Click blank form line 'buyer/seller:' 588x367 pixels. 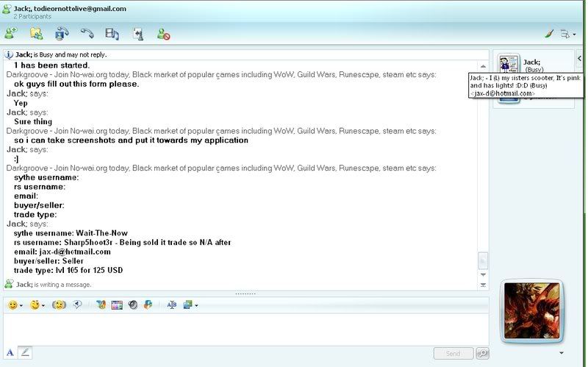(x=39, y=205)
